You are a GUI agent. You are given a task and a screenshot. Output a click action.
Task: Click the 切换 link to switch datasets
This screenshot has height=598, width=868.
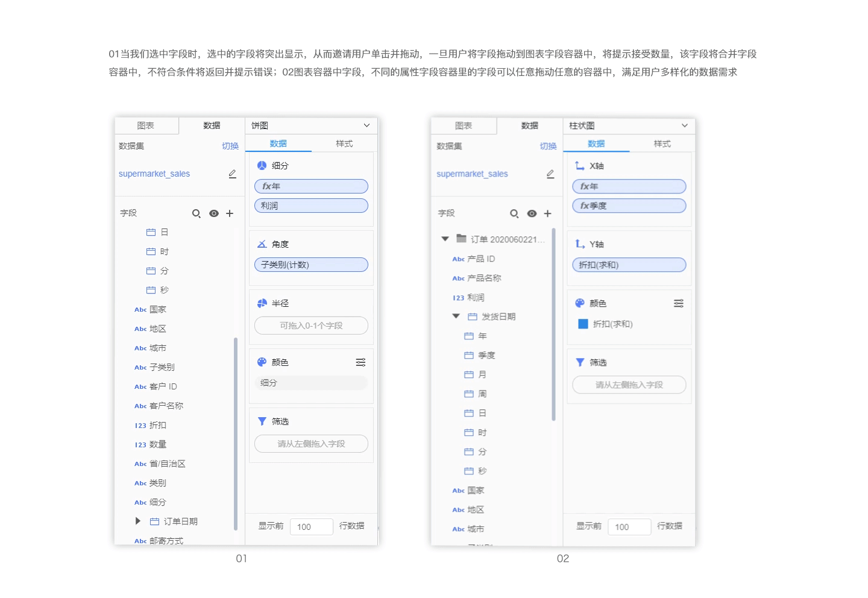[230, 145]
